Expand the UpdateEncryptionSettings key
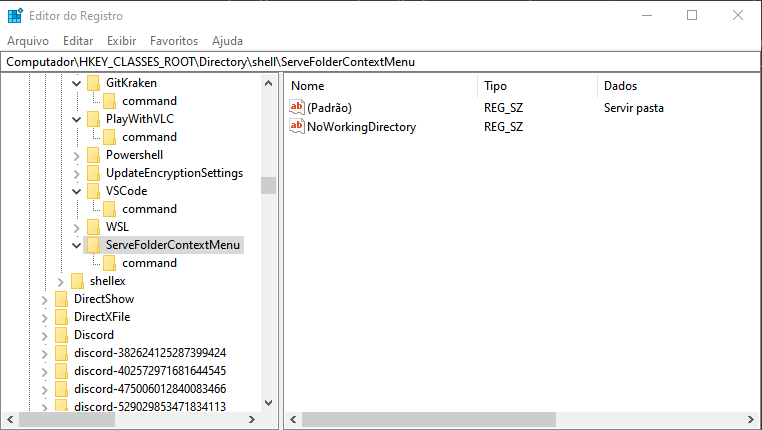Viewport: 762px width, 430px height. [76, 173]
